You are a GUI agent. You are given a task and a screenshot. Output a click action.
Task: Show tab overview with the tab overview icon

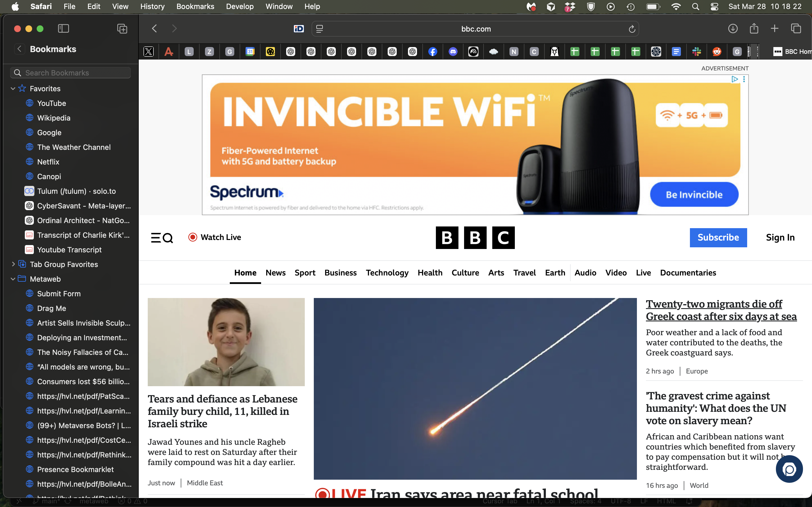[x=796, y=28]
